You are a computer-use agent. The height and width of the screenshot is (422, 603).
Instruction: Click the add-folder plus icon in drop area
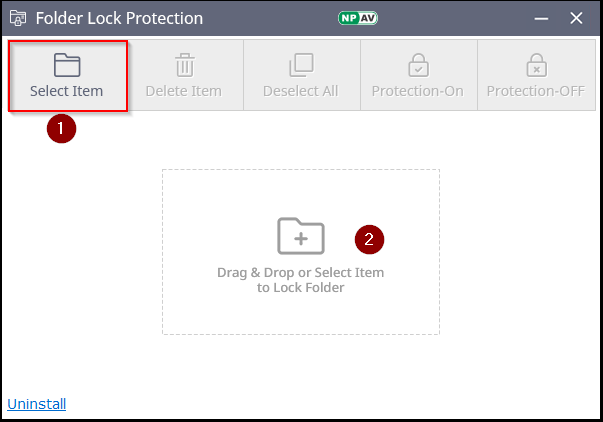[x=300, y=235]
